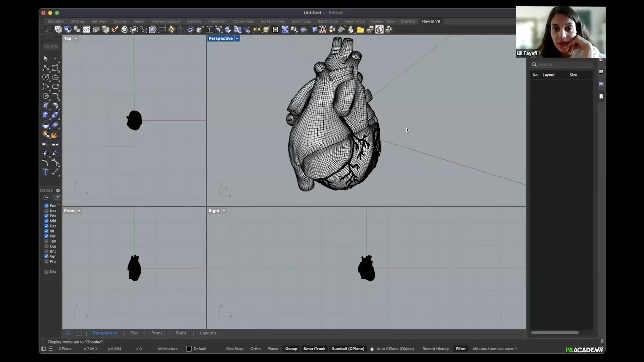This screenshot has width=644, height=362.
Task: Select the Polyline tool
Action: coord(46,68)
